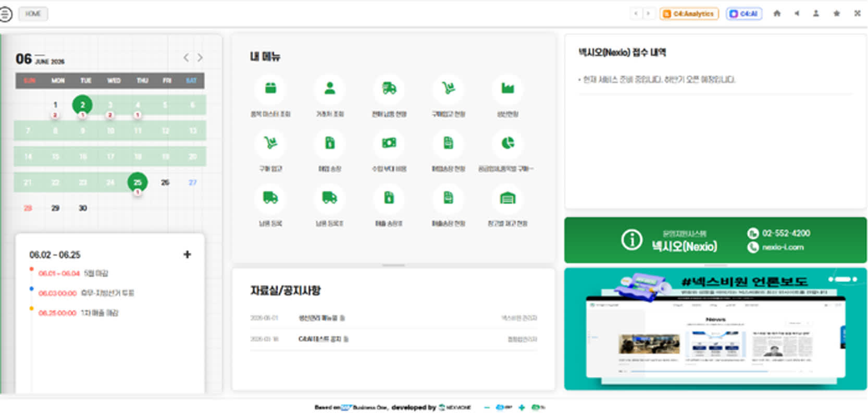Viewport: 868px width, 417px height.
Task: Open the nexio-i.com link
Action: point(783,247)
